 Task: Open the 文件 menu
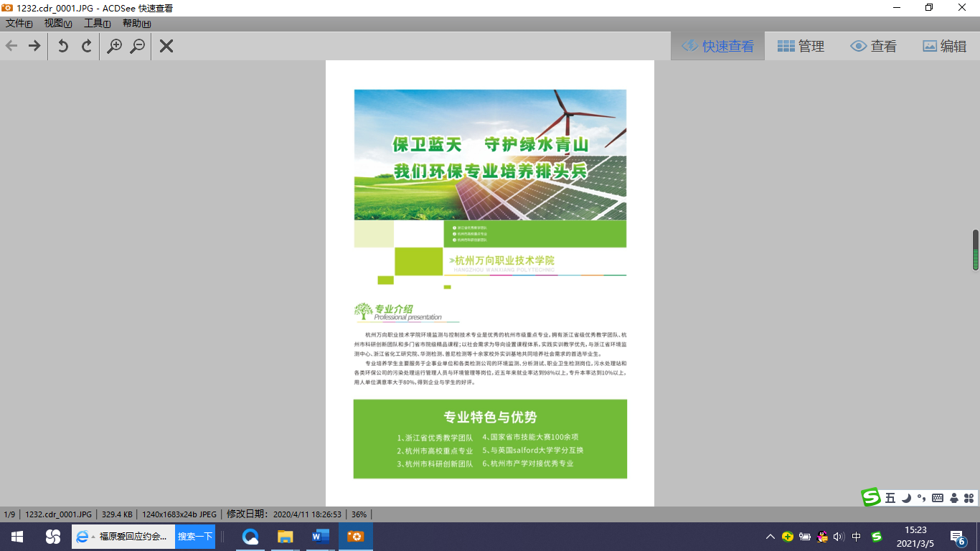(x=19, y=24)
